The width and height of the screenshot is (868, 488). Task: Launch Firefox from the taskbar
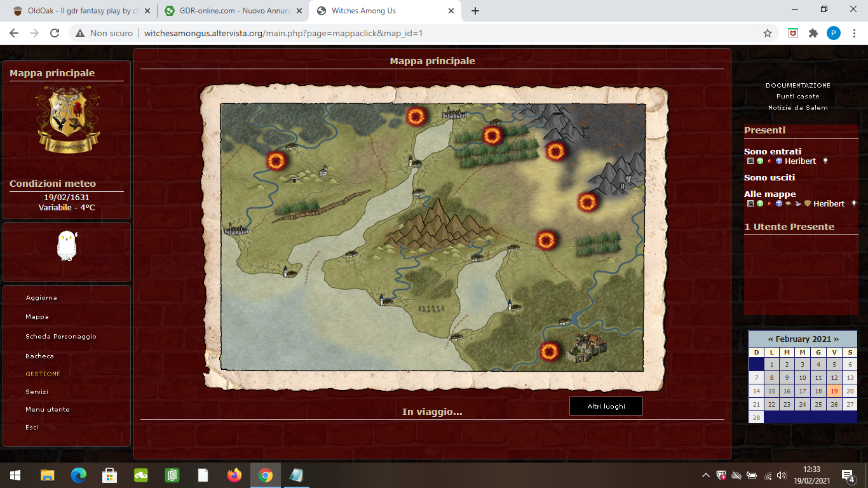click(x=234, y=475)
